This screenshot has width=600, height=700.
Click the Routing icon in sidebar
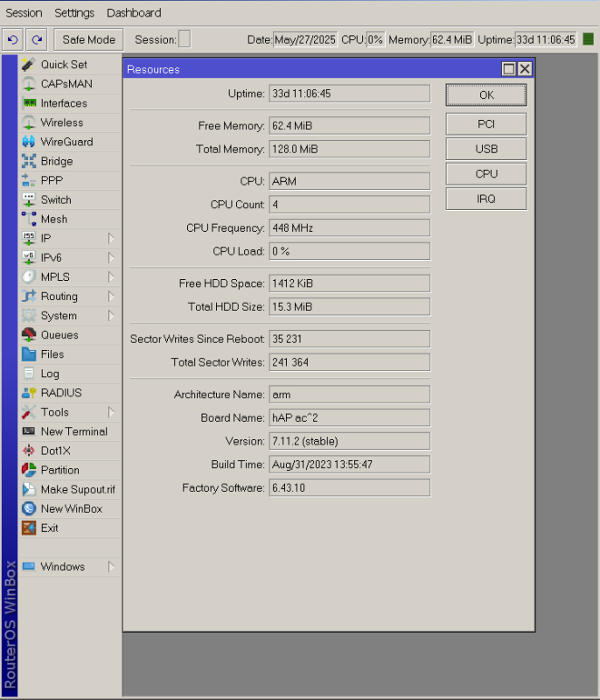tap(29, 296)
